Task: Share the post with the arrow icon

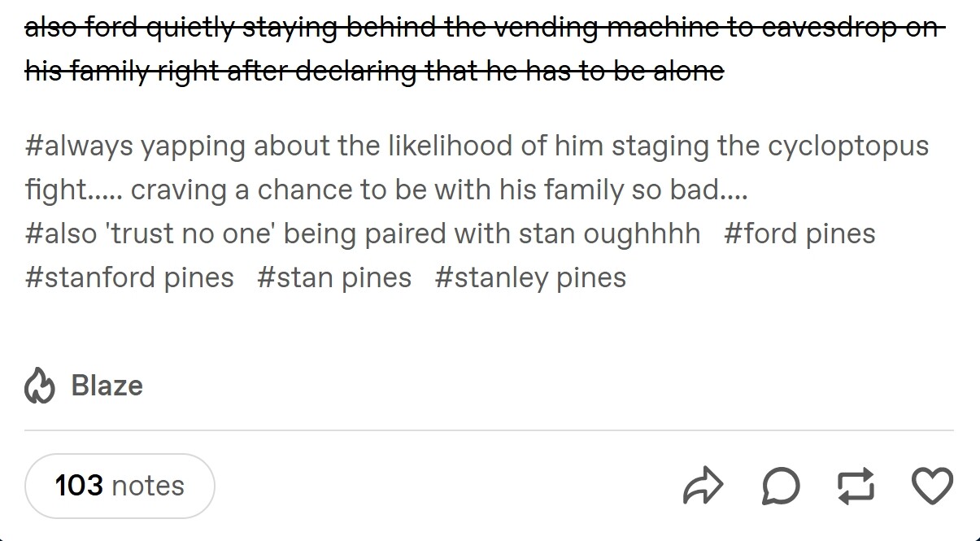Action: point(703,486)
